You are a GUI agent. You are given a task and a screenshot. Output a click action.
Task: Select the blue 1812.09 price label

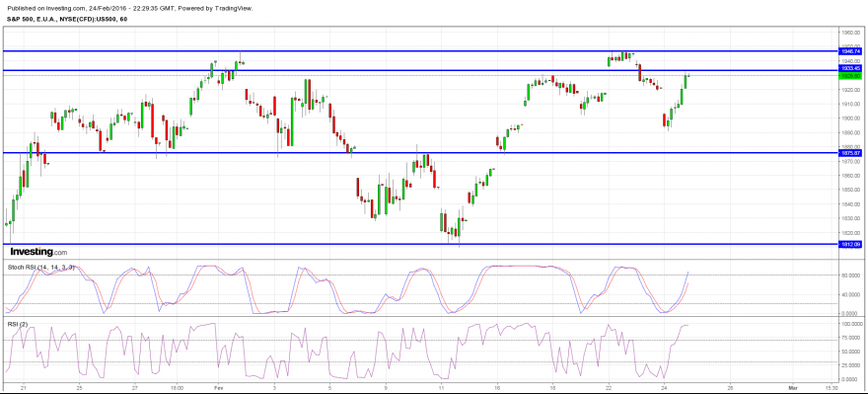(849, 244)
